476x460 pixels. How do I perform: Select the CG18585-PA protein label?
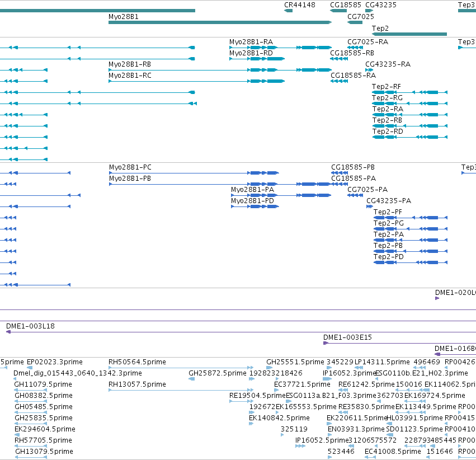click(354, 179)
